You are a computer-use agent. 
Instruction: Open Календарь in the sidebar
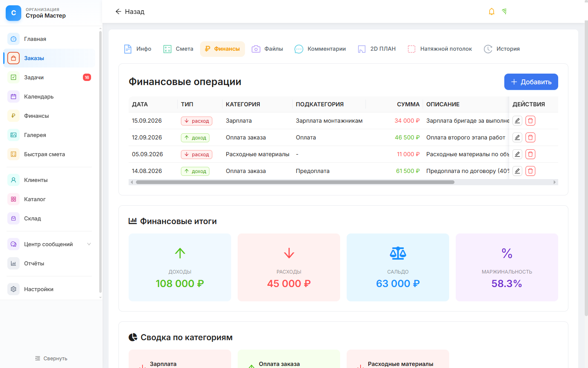point(49,96)
